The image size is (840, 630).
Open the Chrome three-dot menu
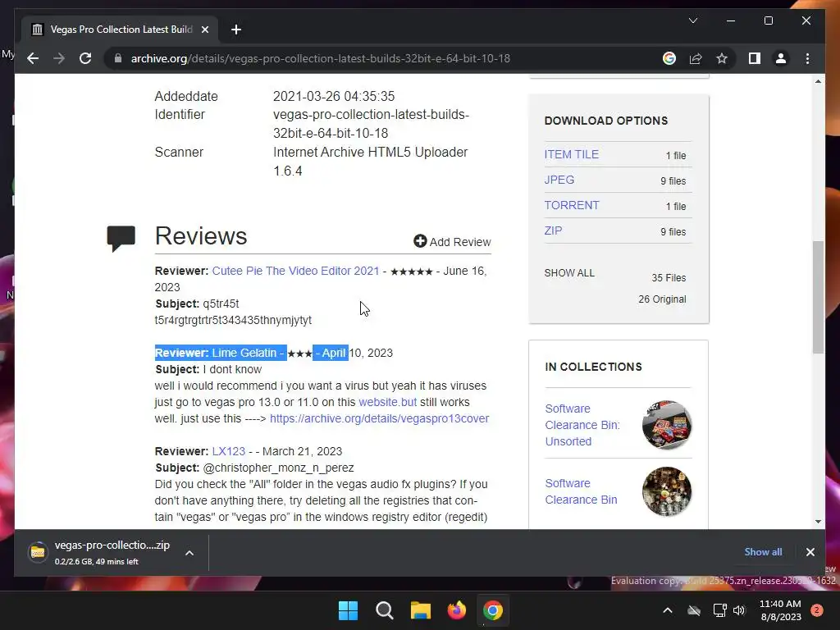point(807,58)
